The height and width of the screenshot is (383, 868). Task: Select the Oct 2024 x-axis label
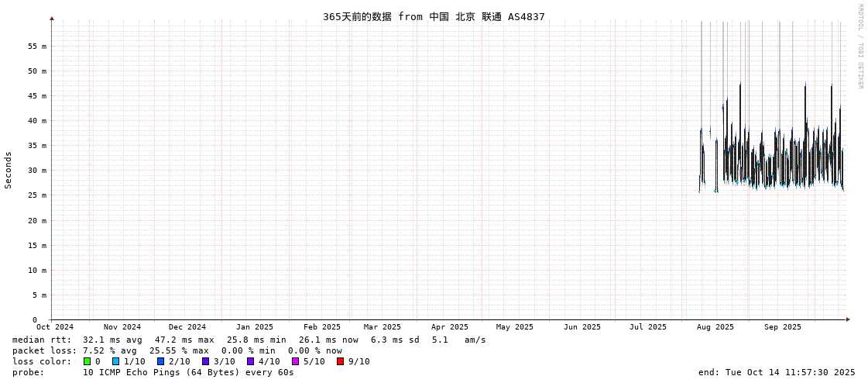click(x=55, y=327)
